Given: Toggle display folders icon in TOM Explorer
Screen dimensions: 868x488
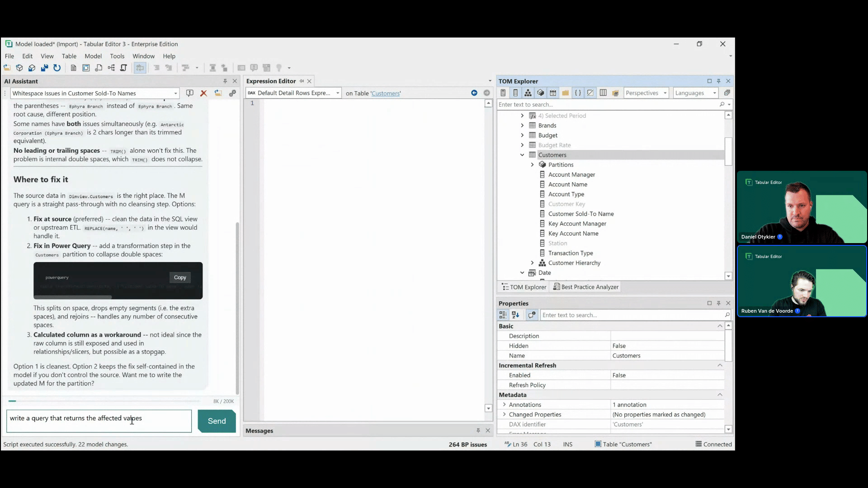Looking at the screenshot, I should click(x=566, y=93).
